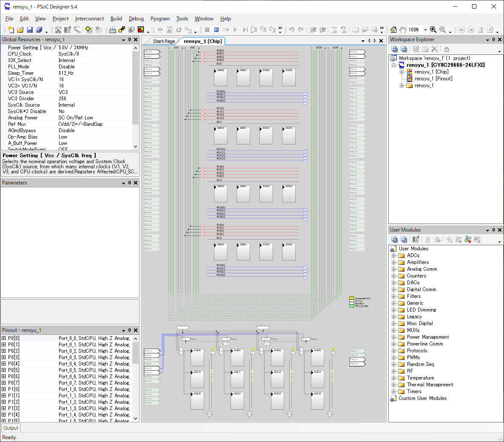
Task: Click Collapse All in Workspace Explorer toolbar
Action: point(404,49)
